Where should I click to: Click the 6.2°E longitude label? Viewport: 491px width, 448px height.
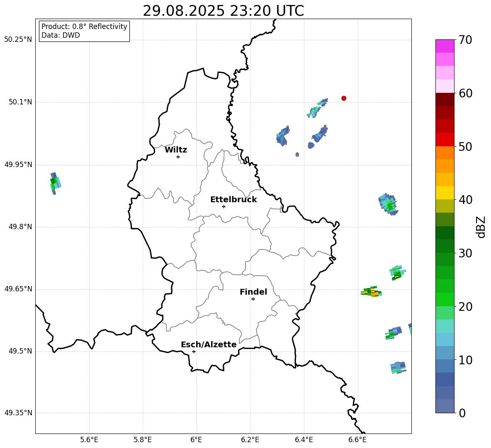pos(250,440)
